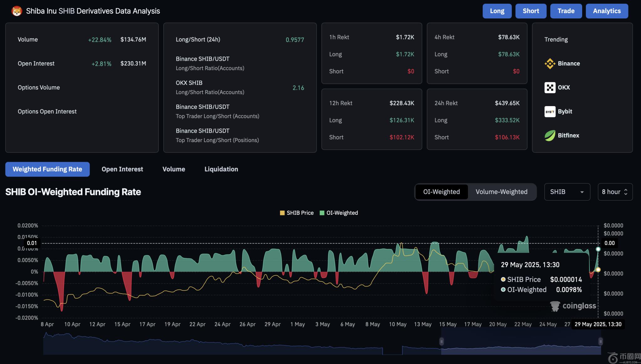The image size is (641, 364).
Task: Switch to the Liquidation tab
Action: [x=221, y=169]
